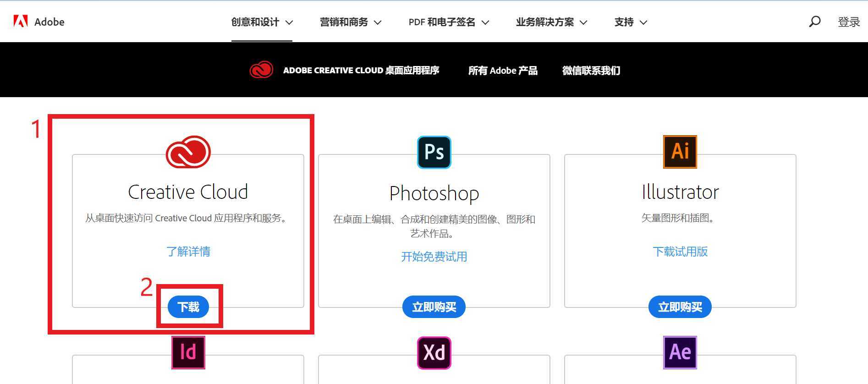
Task: Click 登录 to sign in
Action: pyautogui.click(x=849, y=22)
